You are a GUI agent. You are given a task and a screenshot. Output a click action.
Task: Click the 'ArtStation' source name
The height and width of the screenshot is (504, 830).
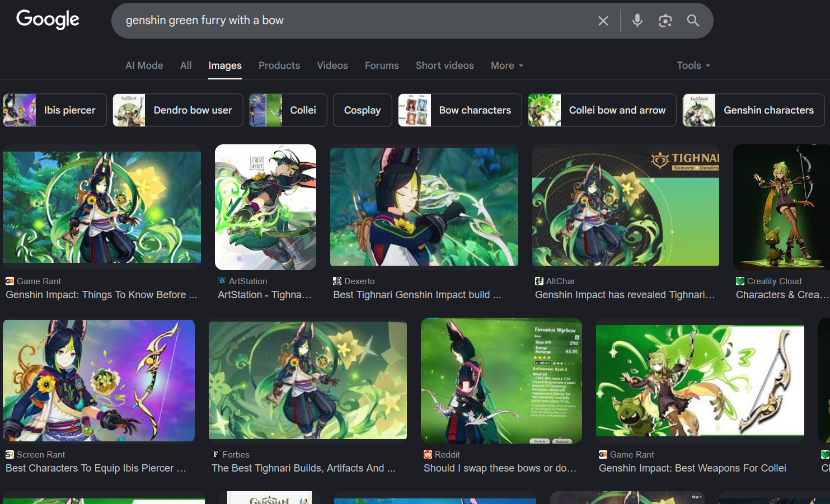(248, 281)
